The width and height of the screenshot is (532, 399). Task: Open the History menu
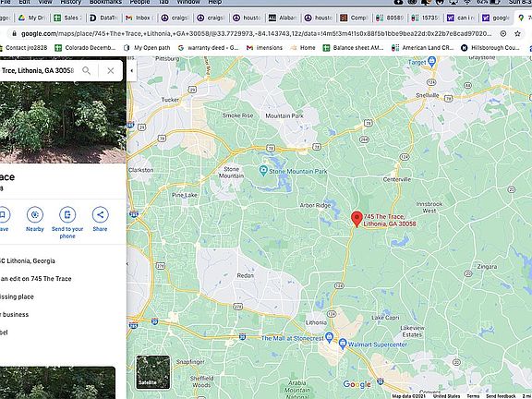70,2
